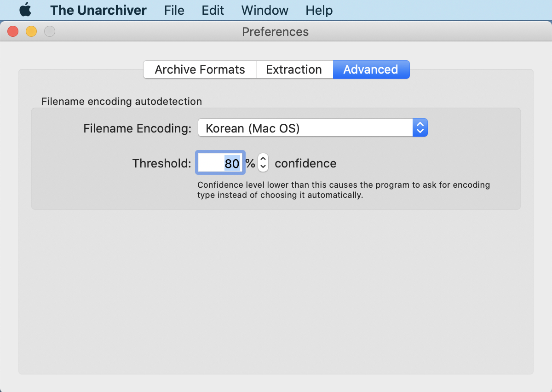Open the Filename Encoding dropdown
This screenshot has width=552, height=392.
click(x=313, y=128)
